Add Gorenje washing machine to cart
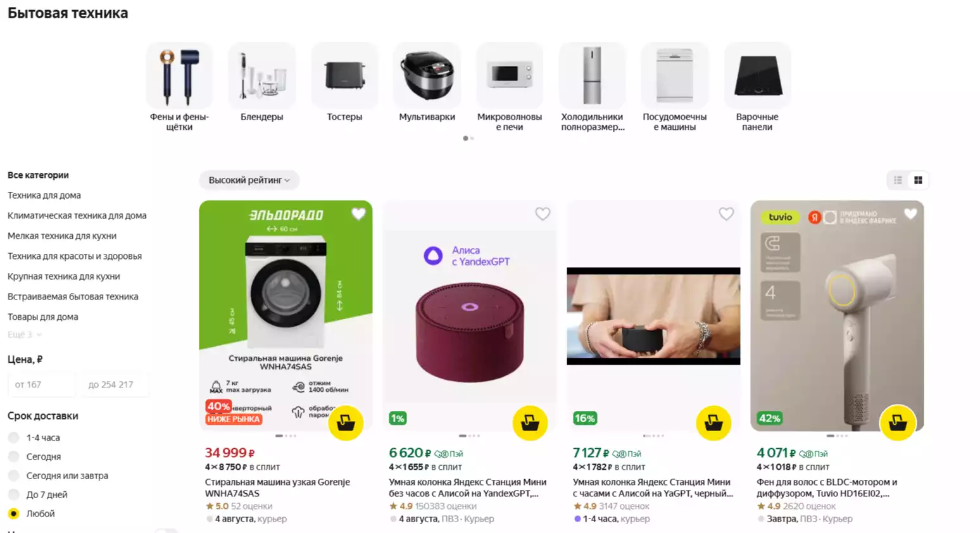The image size is (980, 533). [346, 422]
